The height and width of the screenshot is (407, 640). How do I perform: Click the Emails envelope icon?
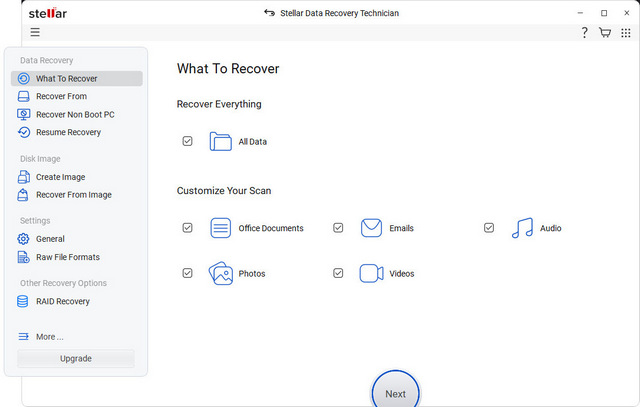(371, 228)
